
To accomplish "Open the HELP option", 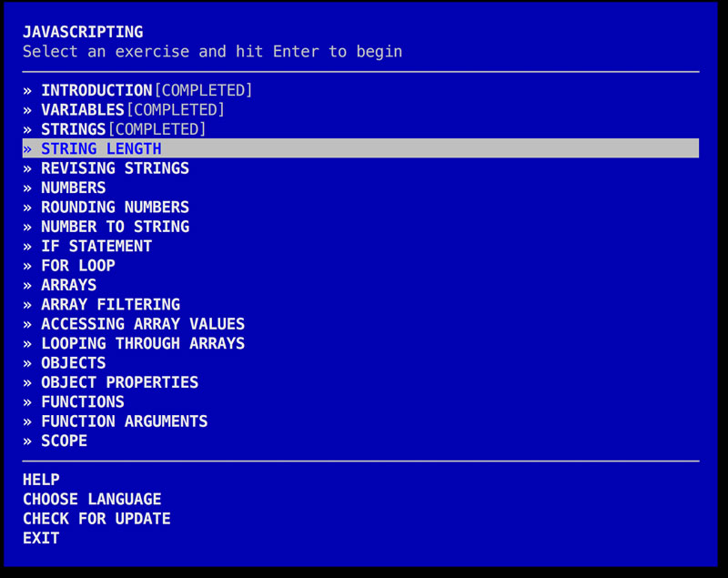I will click(x=41, y=480).
